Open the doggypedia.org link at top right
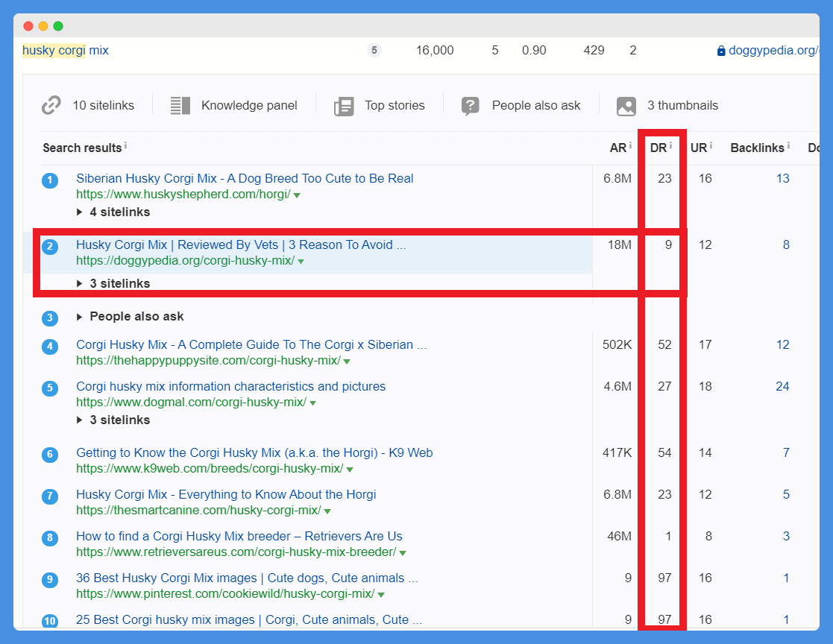The height and width of the screenshot is (644, 833). (773, 51)
